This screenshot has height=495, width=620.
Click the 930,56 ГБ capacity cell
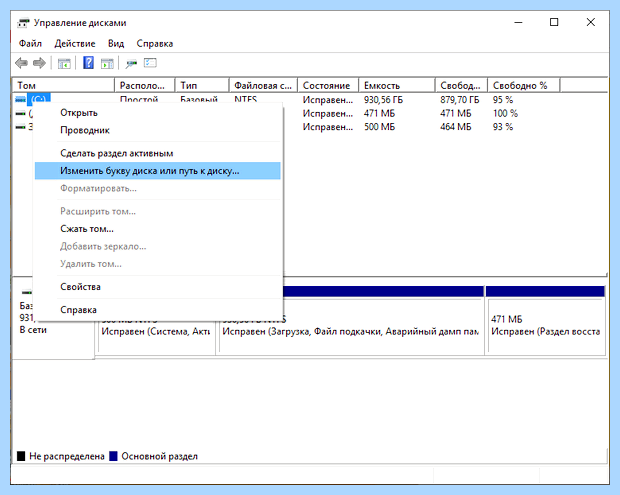[x=383, y=100]
